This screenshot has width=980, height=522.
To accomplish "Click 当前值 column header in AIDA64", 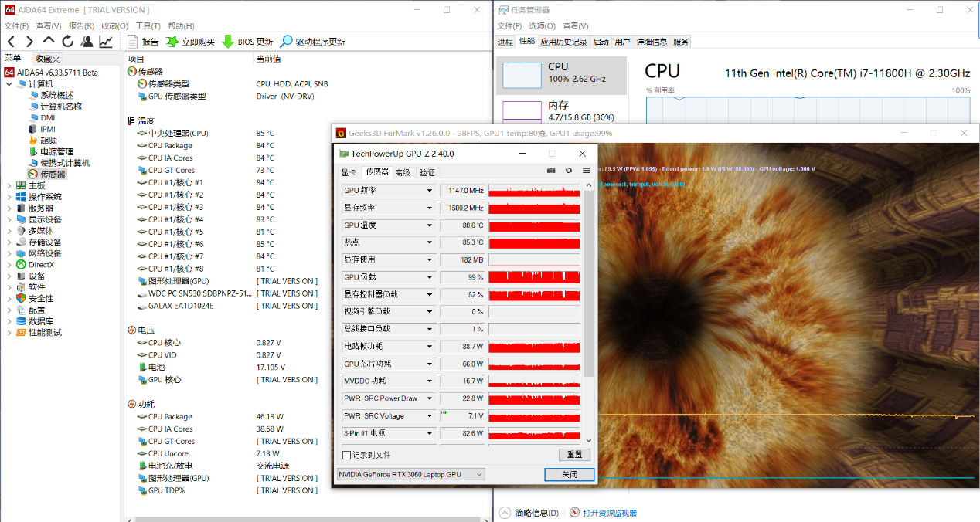I will coord(268,59).
